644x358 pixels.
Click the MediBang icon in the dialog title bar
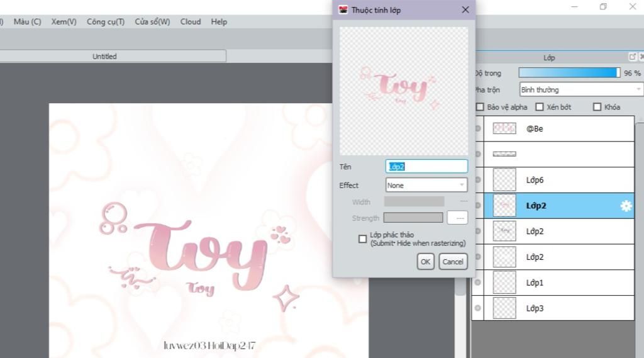[x=343, y=10]
